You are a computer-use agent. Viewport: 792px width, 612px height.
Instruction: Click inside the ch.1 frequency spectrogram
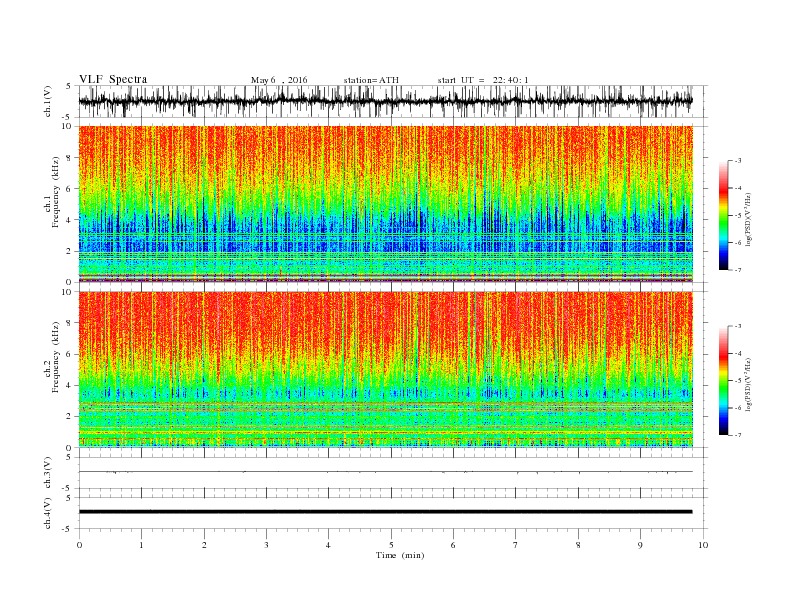(386, 204)
